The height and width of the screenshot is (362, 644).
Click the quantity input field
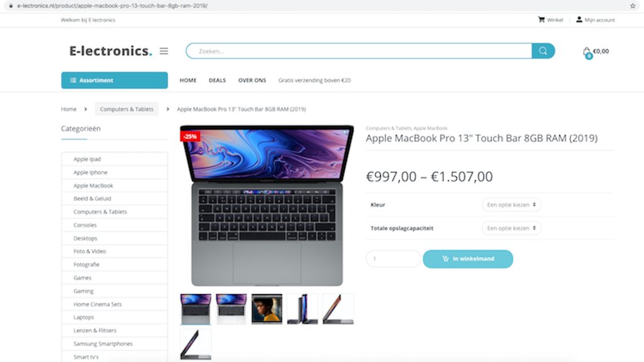tap(393, 258)
